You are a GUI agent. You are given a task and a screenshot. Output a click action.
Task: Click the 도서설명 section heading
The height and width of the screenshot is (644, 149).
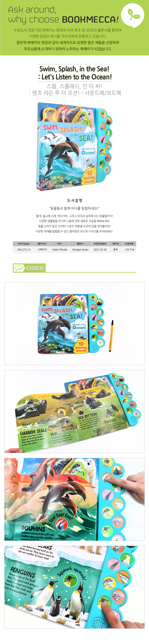tap(74, 200)
